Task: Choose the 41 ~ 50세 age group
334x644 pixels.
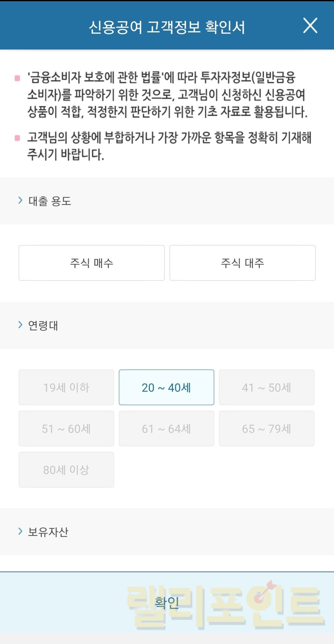Action: click(267, 387)
